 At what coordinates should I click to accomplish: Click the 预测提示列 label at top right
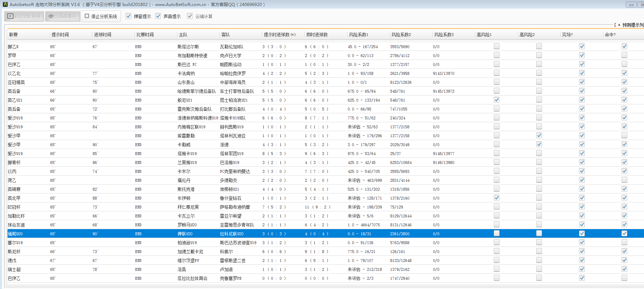(x=633, y=25)
